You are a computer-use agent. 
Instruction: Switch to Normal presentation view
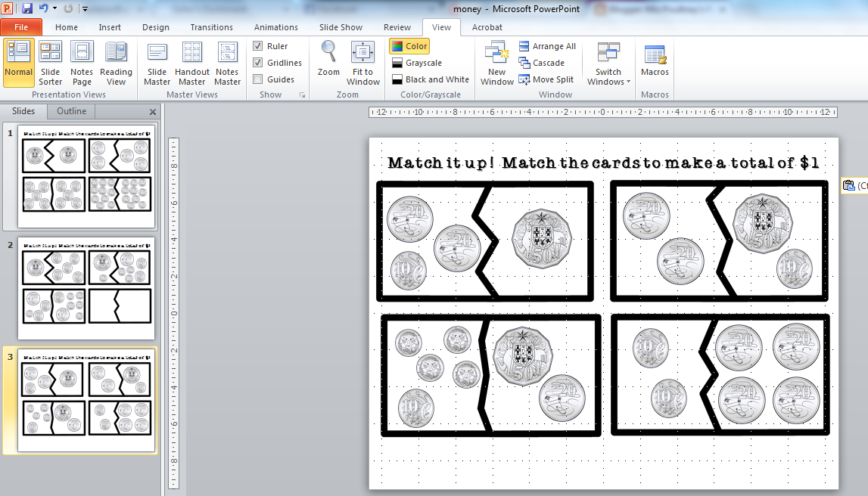pos(19,63)
